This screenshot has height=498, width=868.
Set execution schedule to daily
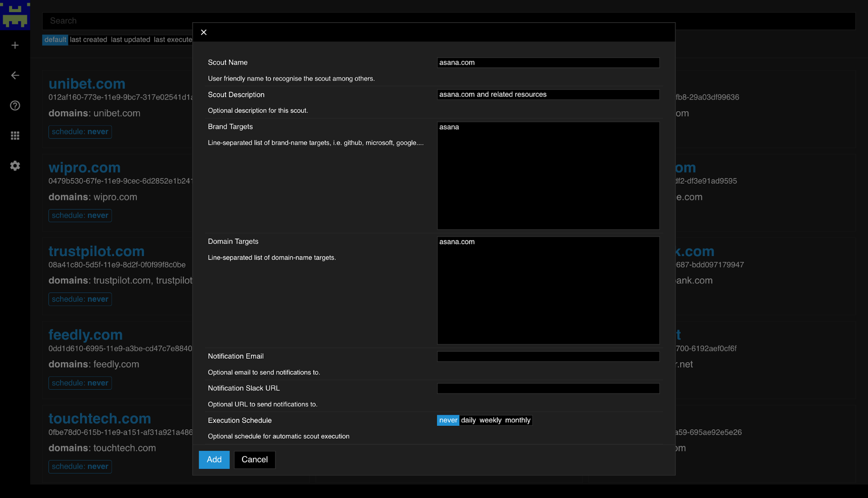point(468,420)
